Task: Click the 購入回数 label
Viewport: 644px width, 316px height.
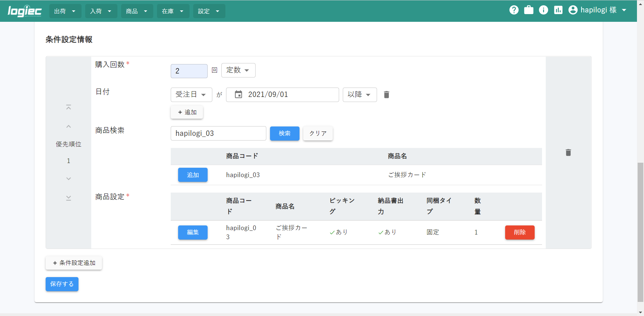Action: (110, 64)
